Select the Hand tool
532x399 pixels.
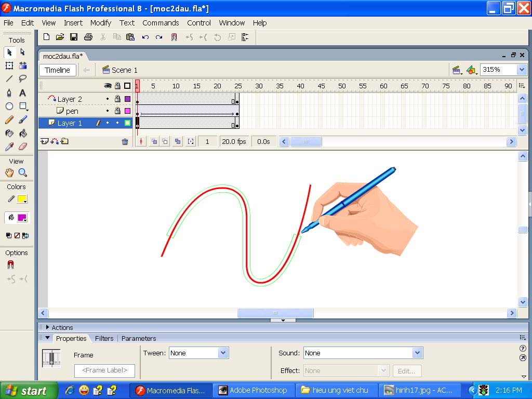pyautogui.click(x=9, y=172)
